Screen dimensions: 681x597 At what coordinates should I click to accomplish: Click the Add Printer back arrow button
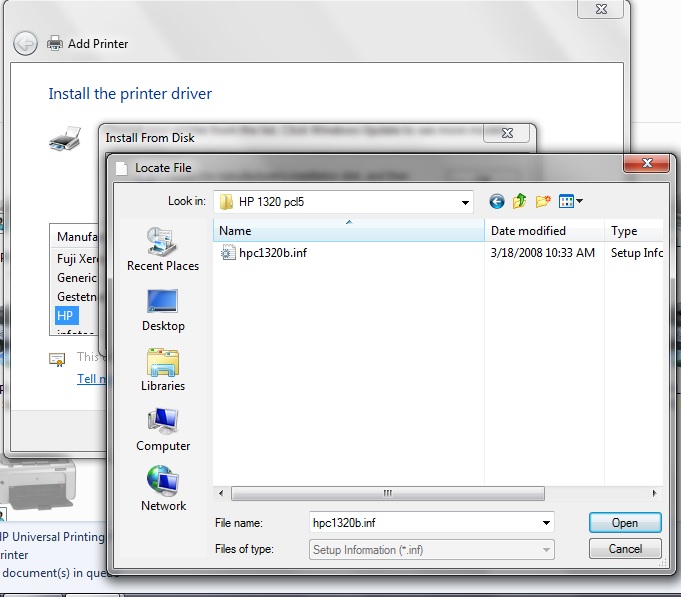pyautogui.click(x=25, y=44)
